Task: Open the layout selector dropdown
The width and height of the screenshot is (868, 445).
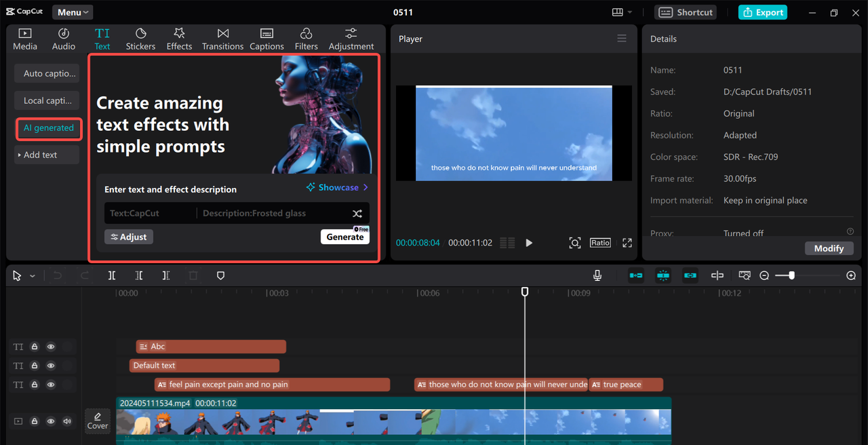Action: coord(622,12)
